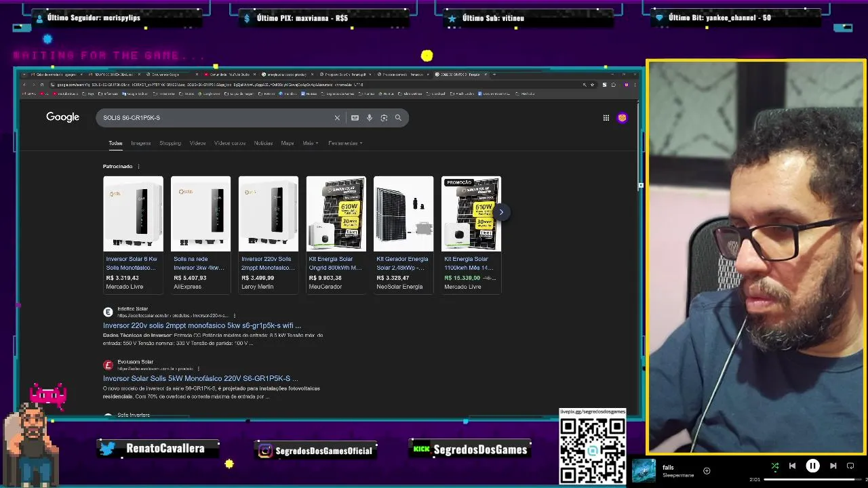Click the R$ 3.319,43 inverter product image

(133, 213)
